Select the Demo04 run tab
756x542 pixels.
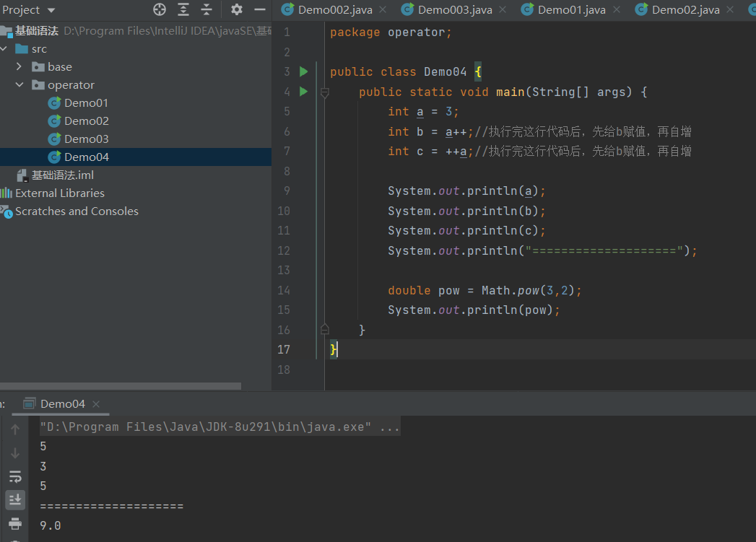[62, 403]
